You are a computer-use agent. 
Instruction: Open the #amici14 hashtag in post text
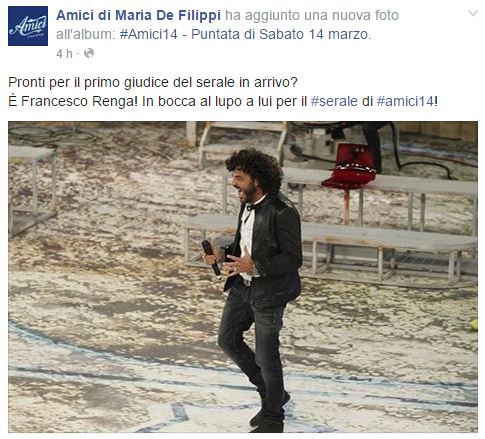click(x=405, y=101)
